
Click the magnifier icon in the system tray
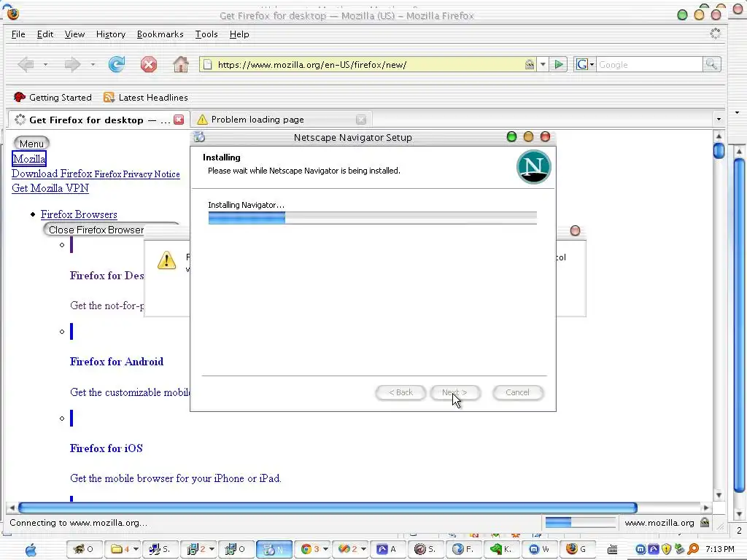pos(693,550)
